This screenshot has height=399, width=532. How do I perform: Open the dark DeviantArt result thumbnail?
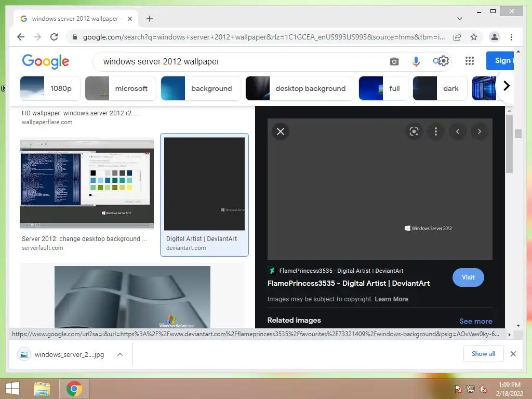pos(204,183)
